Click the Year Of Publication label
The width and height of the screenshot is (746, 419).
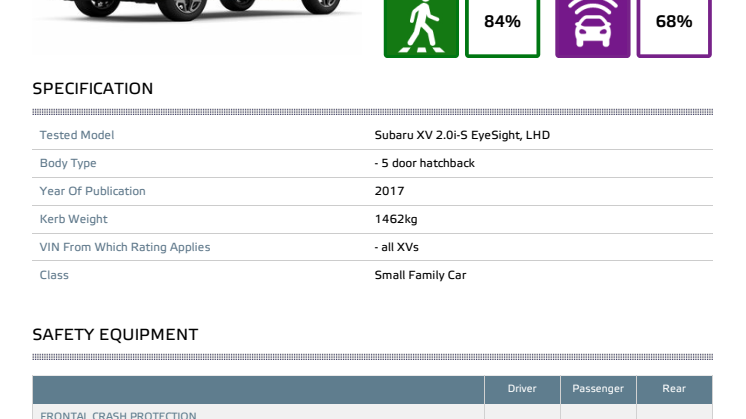(x=92, y=191)
